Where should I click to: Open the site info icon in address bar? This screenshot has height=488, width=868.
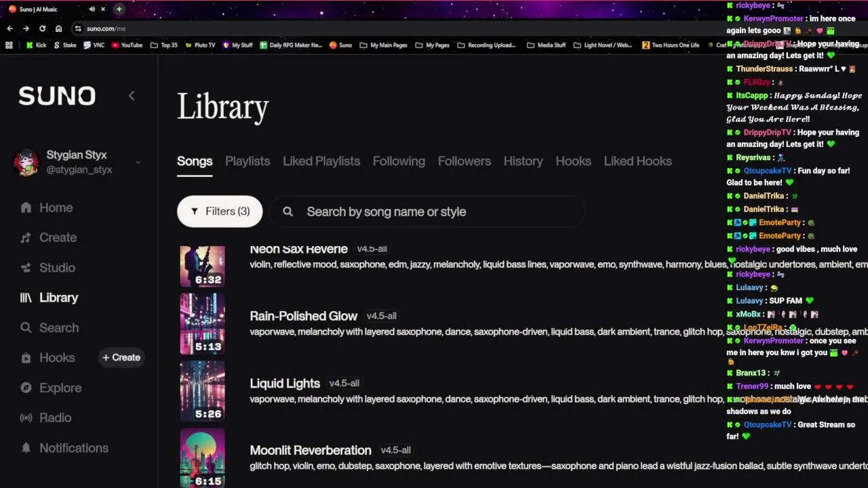tap(78, 28)
